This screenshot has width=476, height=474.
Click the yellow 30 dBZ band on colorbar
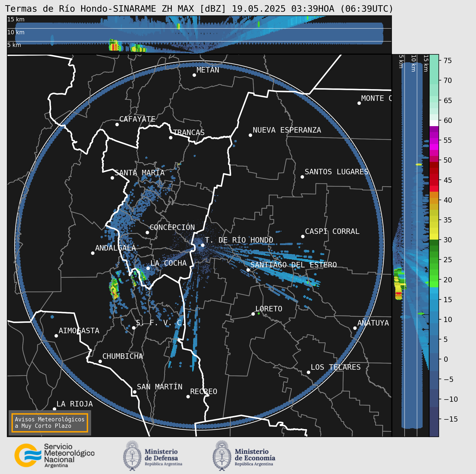point(434,237)
